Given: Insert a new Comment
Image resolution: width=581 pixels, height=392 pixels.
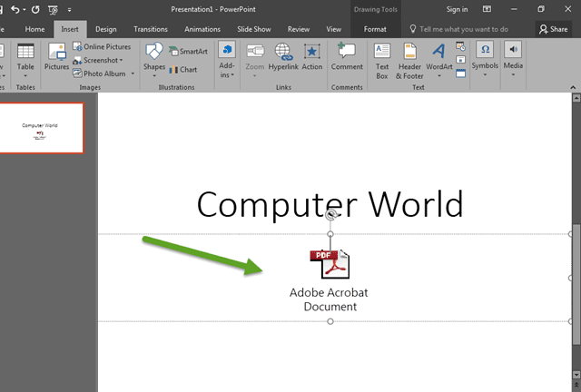Looking at the screenshot, I should point(347,56).
